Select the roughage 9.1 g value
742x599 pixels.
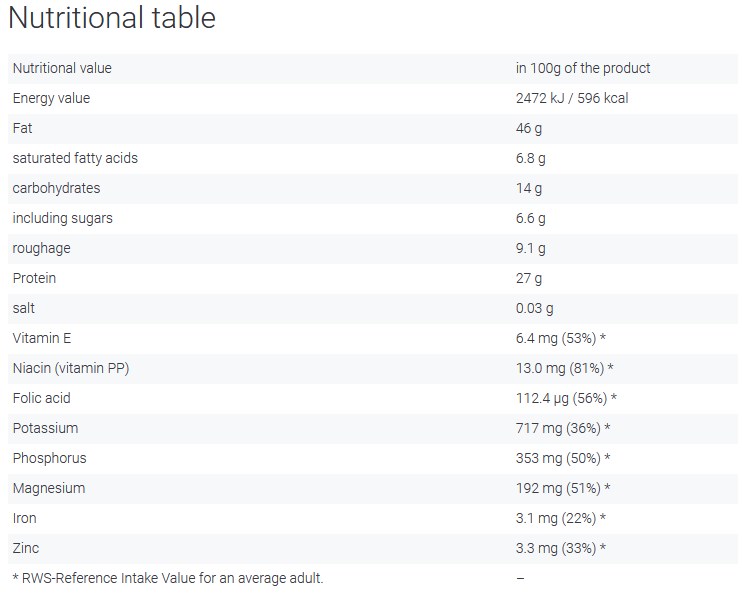pos(530,248)
